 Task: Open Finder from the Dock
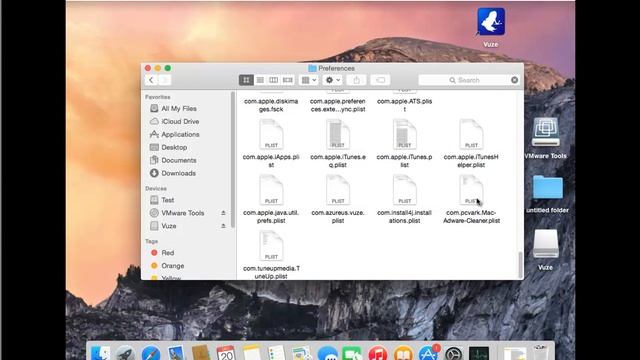click(100, 353)
